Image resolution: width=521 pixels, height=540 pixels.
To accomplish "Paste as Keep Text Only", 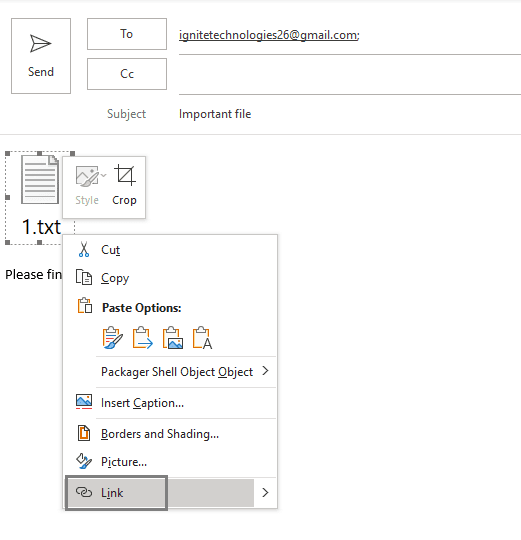I will 202,338.
